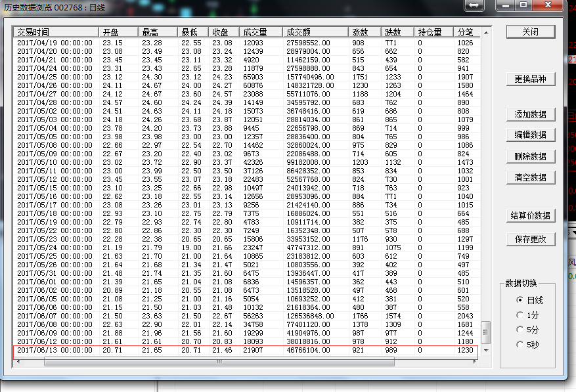Click closing price 24.57 on the 2017/04/27 row
Viewport: 576px width, 392px height.
[x=222, y=94]
